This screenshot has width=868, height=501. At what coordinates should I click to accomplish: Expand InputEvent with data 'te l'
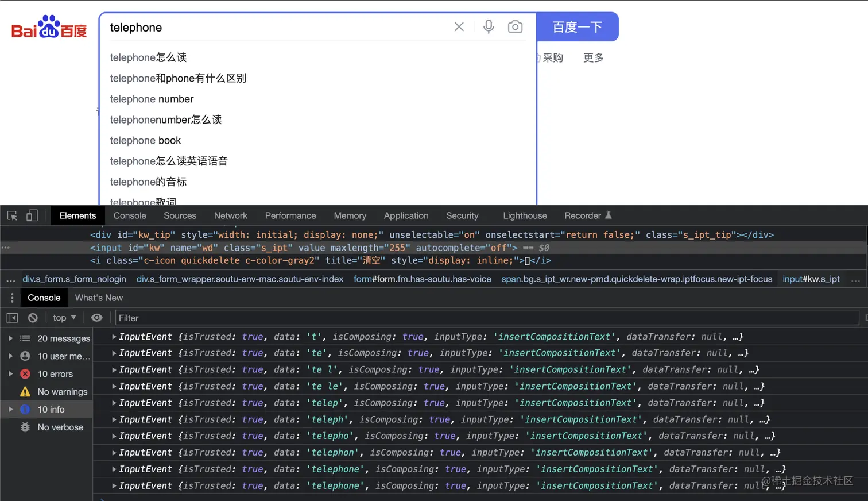(x=114, y=369)
